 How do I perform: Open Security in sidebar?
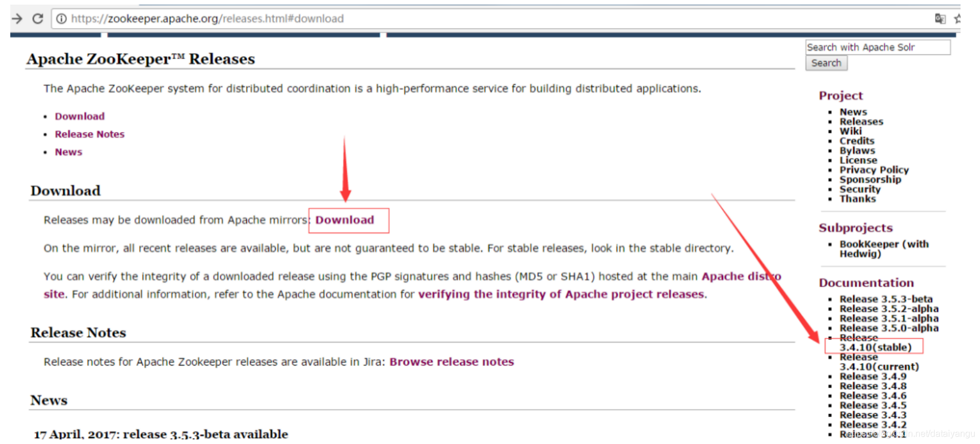pos(860,190)
